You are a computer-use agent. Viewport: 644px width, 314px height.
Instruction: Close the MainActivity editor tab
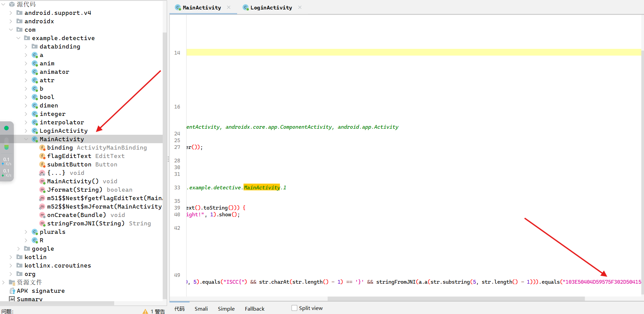[229, 7]
